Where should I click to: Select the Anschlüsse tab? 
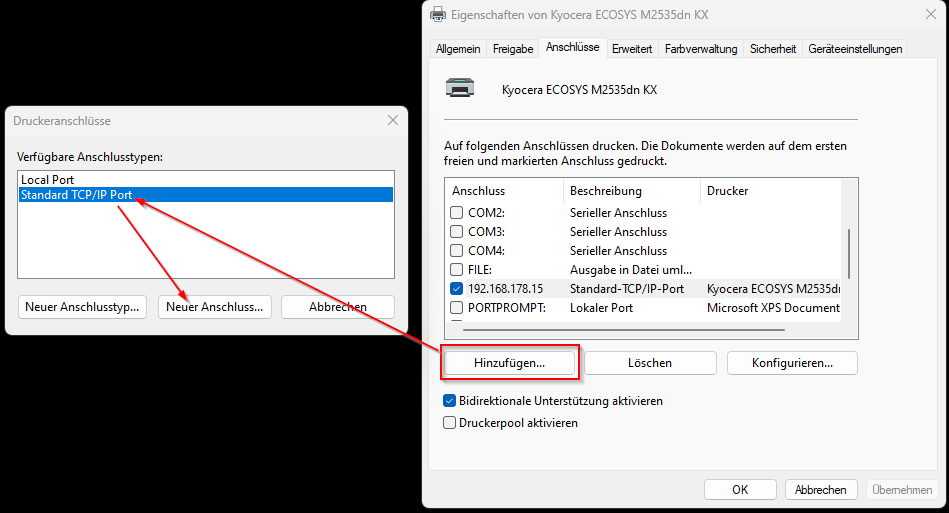573,47
